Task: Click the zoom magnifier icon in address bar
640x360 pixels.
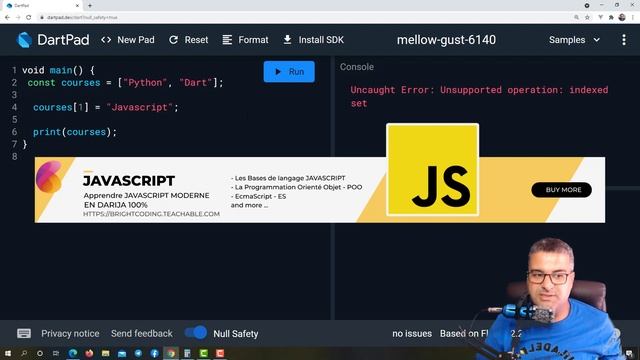Action: 576,18
